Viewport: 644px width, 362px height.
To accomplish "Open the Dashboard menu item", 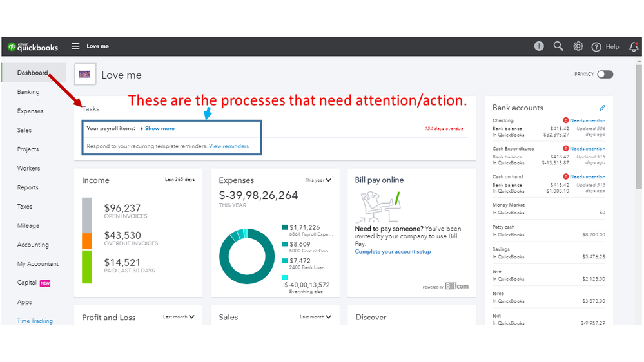I will pyautogui.click(x=33, y=73).
